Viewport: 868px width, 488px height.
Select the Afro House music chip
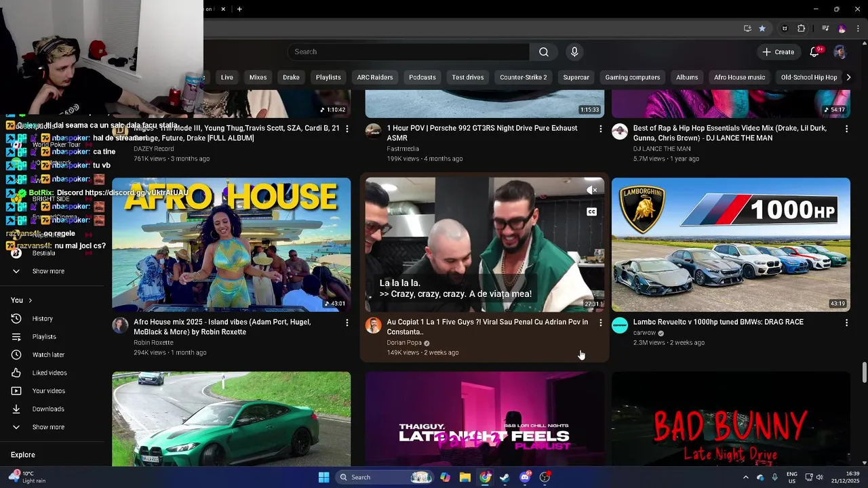(x=739, y=77)
